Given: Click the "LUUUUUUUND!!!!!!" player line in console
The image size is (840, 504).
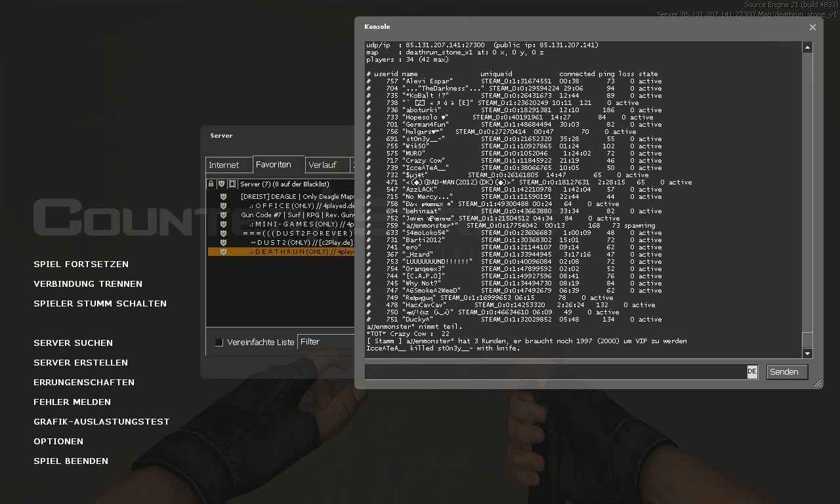Looking at the screenshot, I should (514, 262).
